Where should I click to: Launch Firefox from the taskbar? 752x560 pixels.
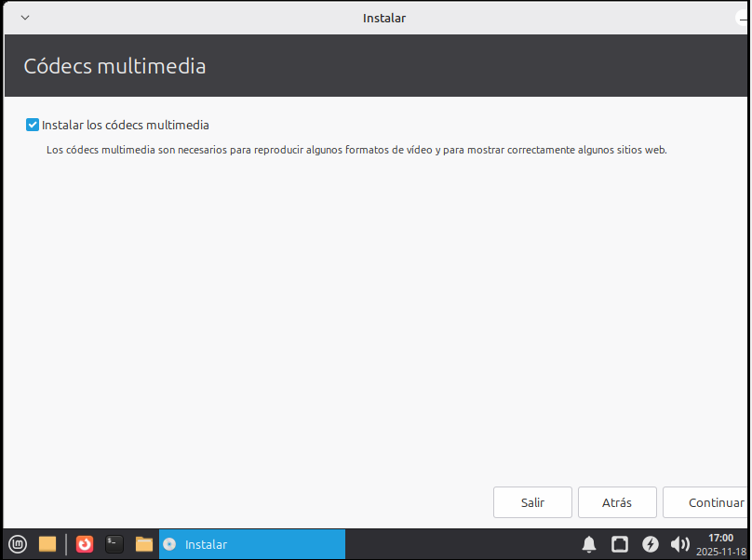click(x=84, y=544)
